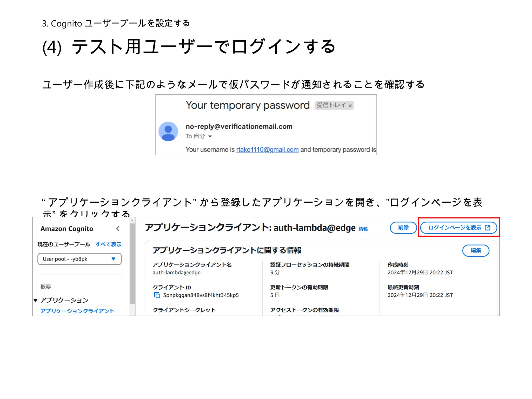Click the 削除 button

[x=403, y=228]
